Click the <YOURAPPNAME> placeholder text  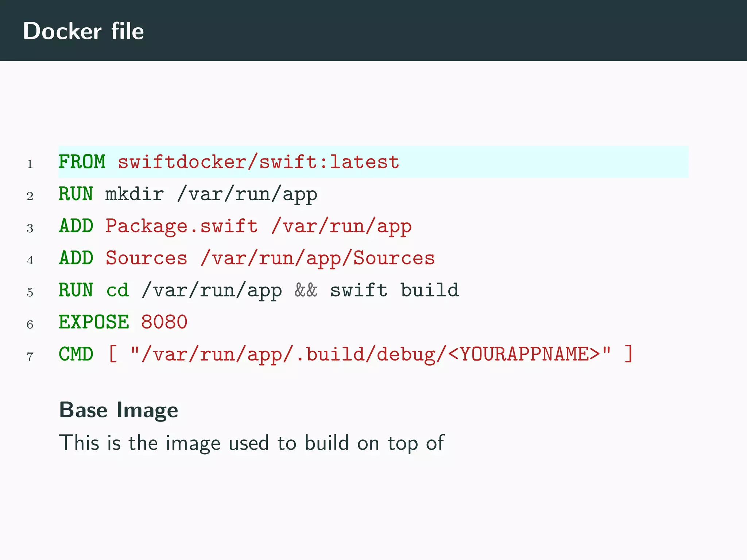pos(524,354)
